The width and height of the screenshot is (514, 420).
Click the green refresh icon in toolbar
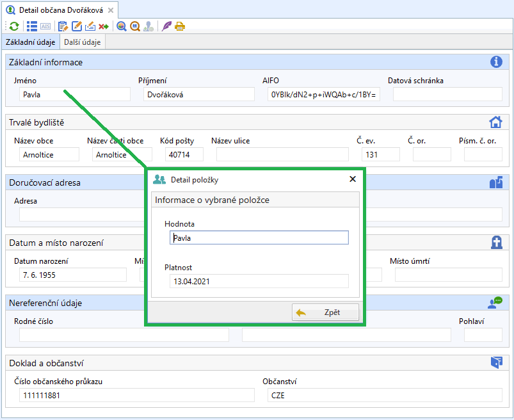pyautogui.click(x=13, y=26)
